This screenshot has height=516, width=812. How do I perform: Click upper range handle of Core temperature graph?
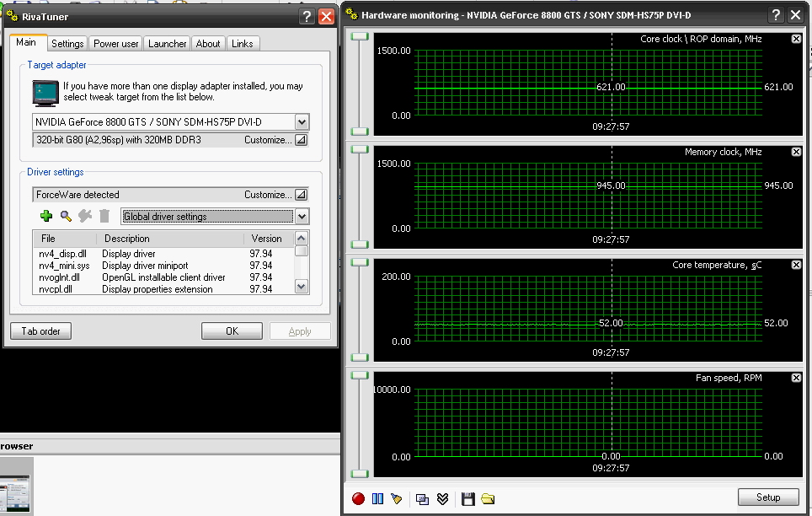(360, 262)
